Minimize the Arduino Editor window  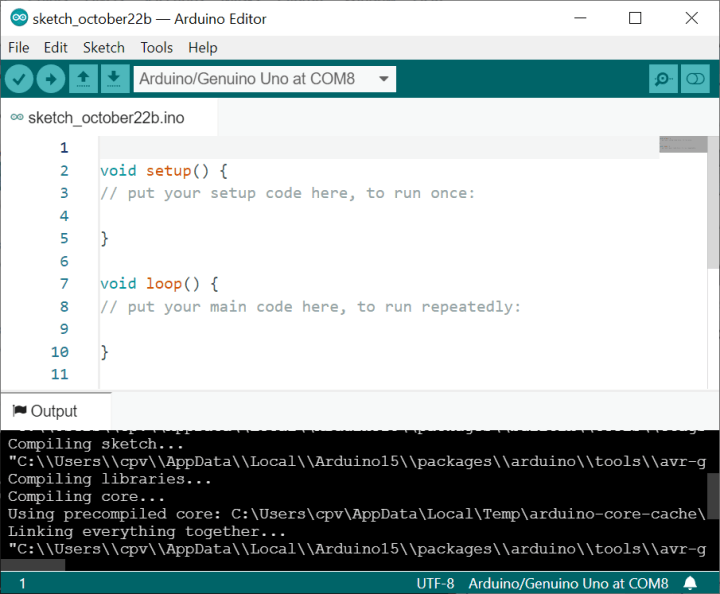580,18
